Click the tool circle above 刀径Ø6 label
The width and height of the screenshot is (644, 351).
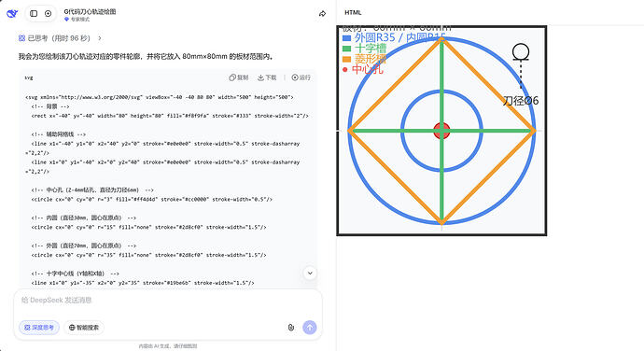coord(521,51)
